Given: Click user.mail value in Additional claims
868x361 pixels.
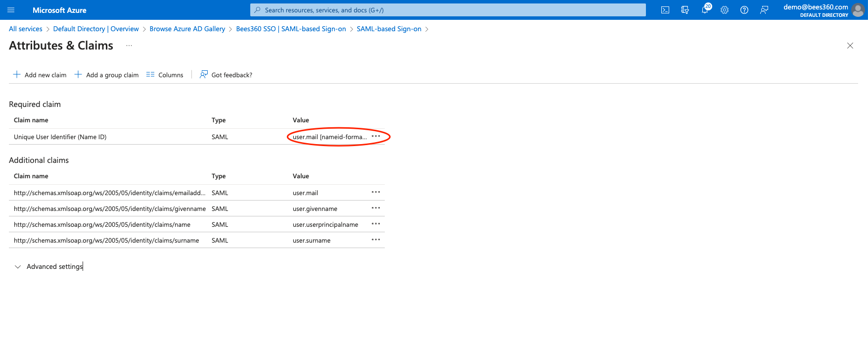Looking at the screenshot, I should (305, 193).
